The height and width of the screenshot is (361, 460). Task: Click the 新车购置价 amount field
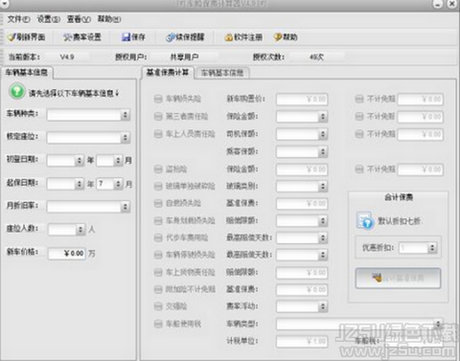[302, 99]
